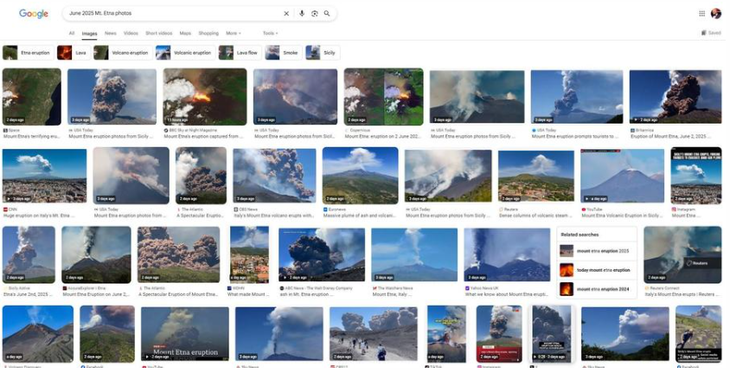Search related 'today mount etna eruption'
The width and height of the screenshot is (730, 380).
click(x=597, y=270)
